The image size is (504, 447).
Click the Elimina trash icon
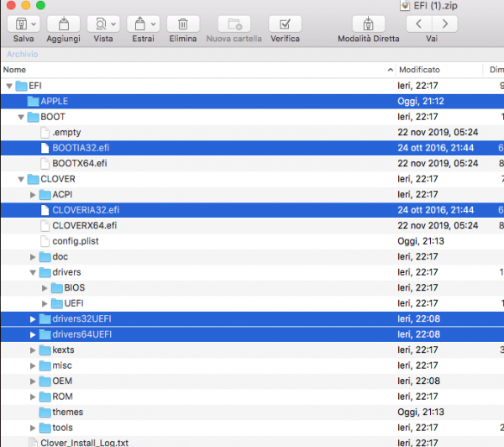point(183,24)
